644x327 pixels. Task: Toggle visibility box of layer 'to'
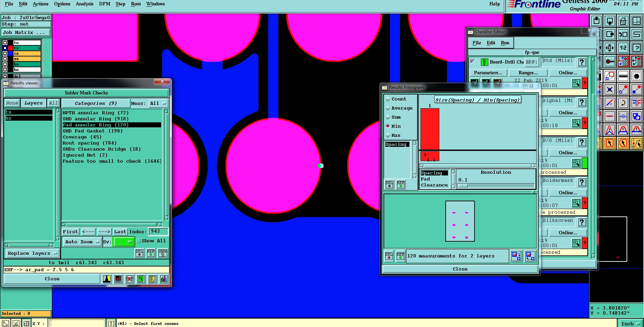coord(5,43)
